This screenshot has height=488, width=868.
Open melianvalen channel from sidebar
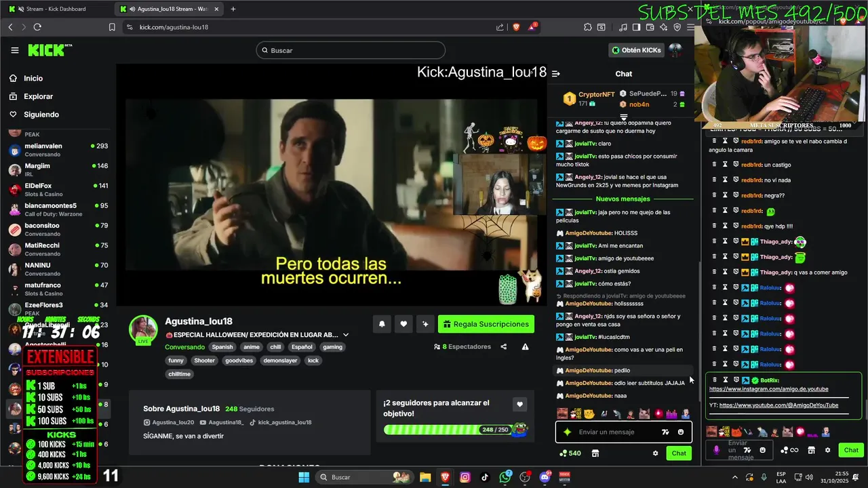tap(58, 150)
